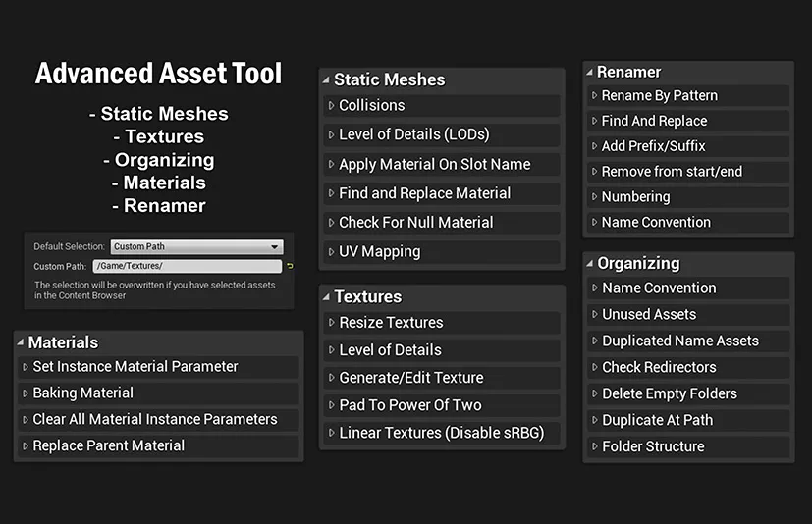Click the selection overwritten note text
This screenshot has width=812, height=524.
[x=155, y=289]
